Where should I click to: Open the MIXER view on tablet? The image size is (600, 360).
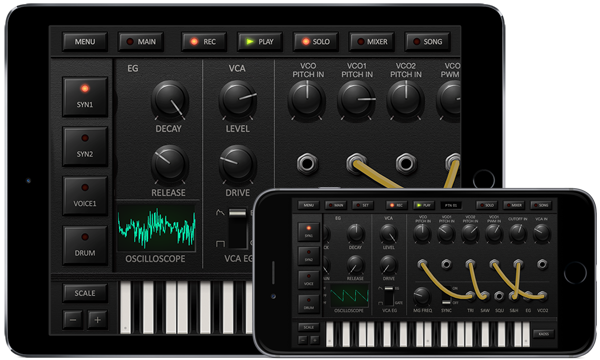[x=372, y=41]
